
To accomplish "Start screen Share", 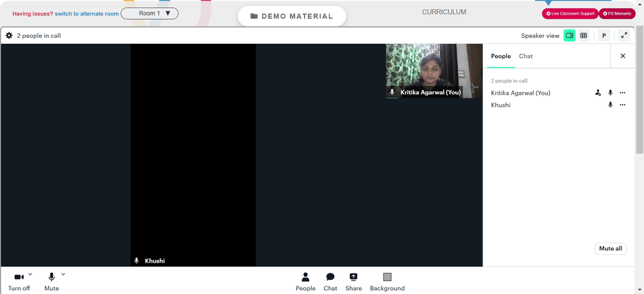I will coord(354,282).
